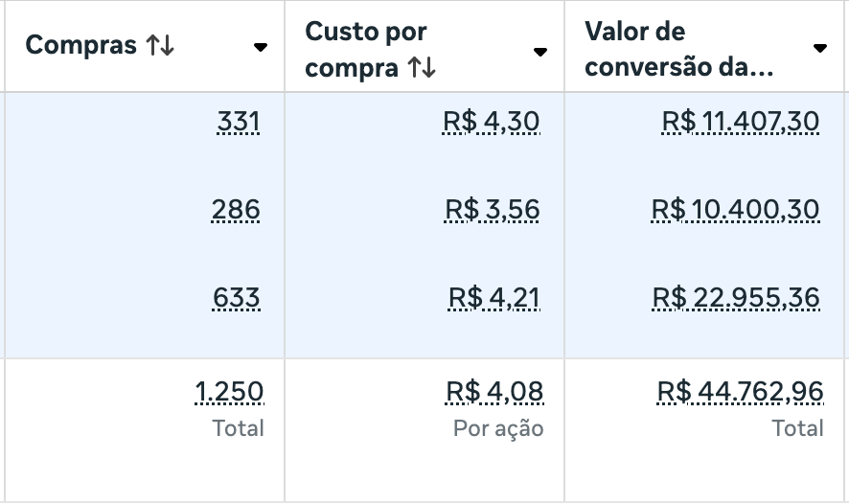Click the R$ 3,56 cost value
849x504 pixels.
pos(493,210)
